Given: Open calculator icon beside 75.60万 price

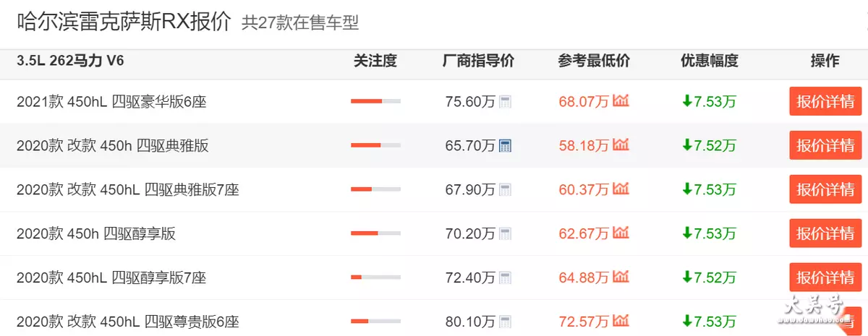Looking at the screenshot, I should point(505,102).
